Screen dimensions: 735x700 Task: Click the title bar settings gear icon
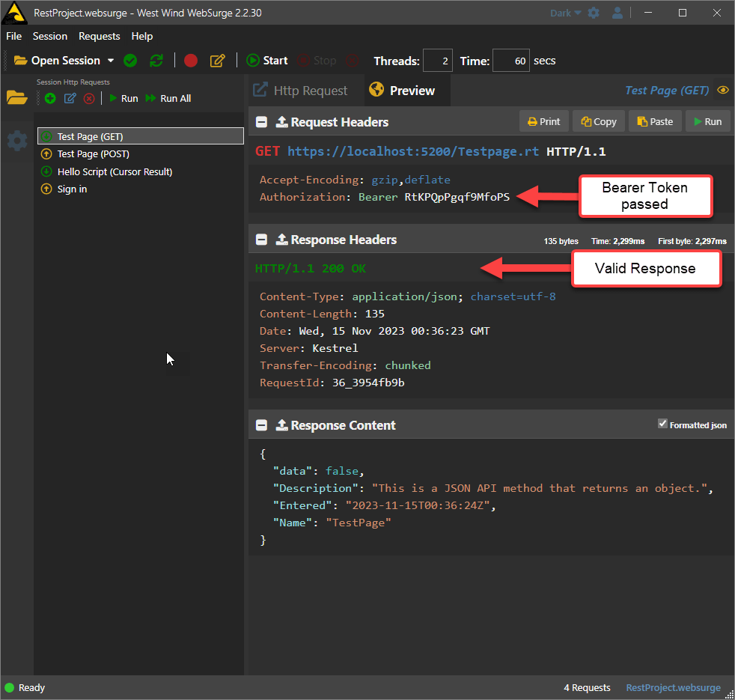594,13
